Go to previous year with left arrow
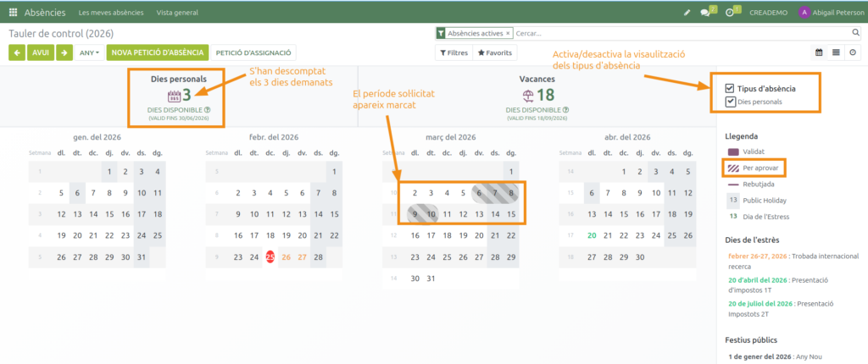The width and height of the screenshot is (868, 364). pyautogui.click(x=17, y=52)
